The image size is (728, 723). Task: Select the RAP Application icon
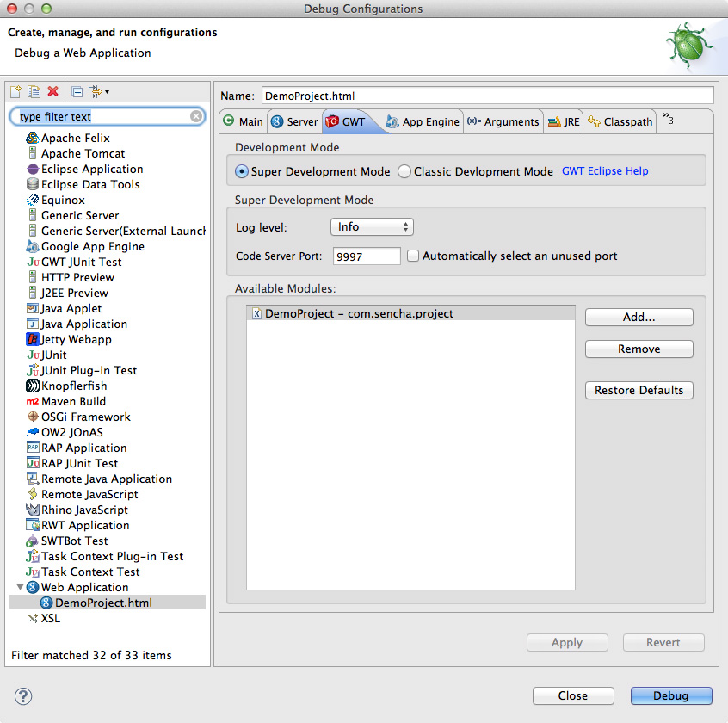point(33,448)
